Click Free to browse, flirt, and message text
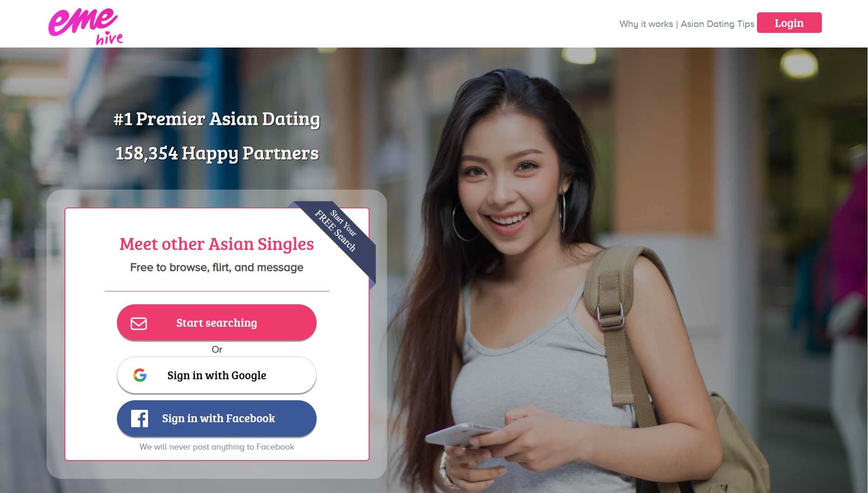Screen dimensions: 868x493 click(x=217, y=267)
